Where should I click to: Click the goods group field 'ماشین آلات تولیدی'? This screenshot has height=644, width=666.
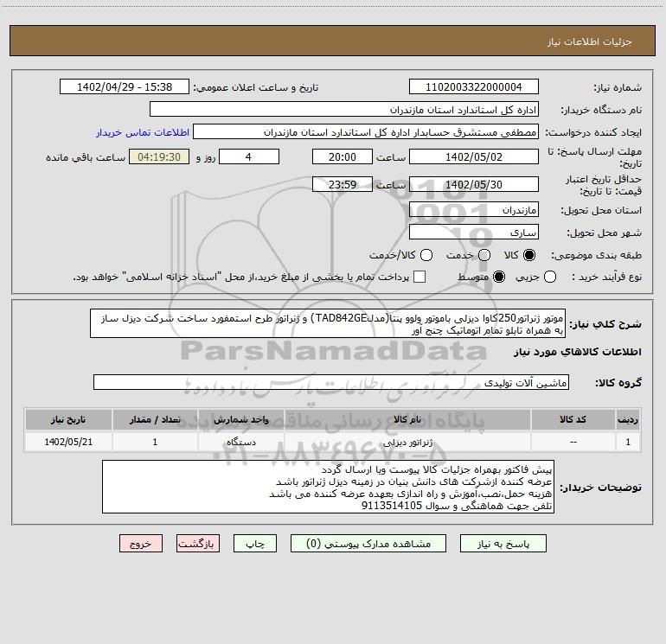tap(331, 382)
